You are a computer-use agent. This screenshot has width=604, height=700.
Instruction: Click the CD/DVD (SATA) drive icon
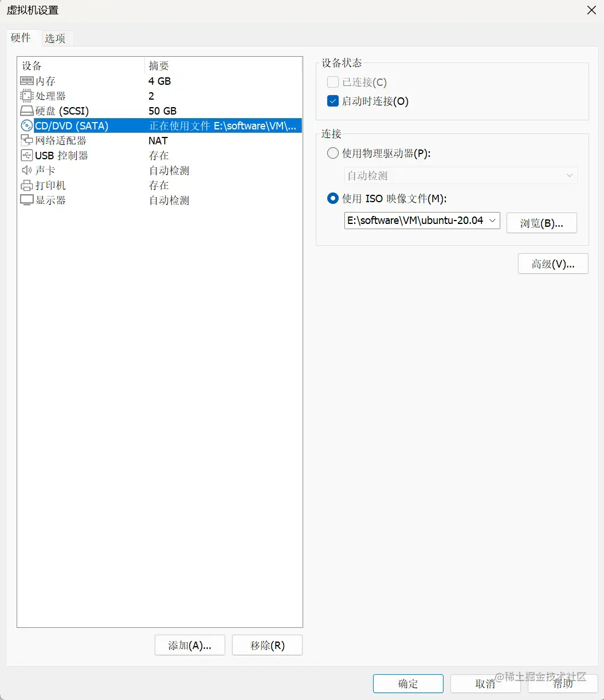pos(27,125)
